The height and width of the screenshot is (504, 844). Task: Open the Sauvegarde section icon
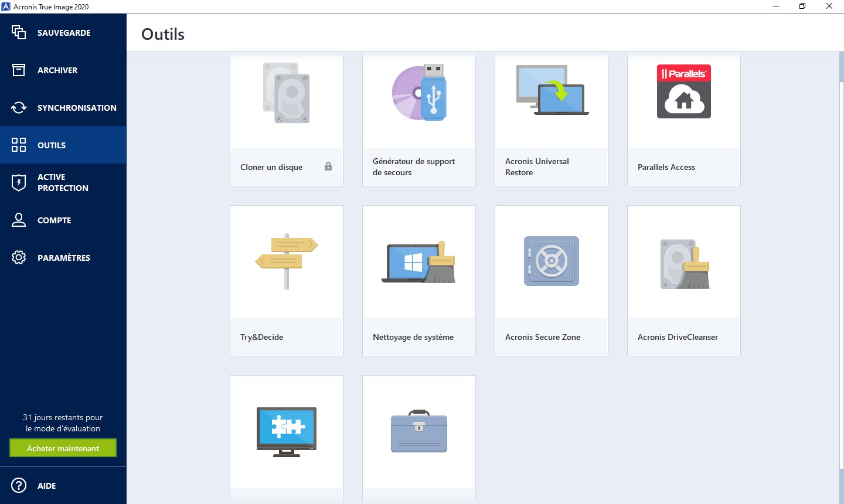[x=19, y=32]
